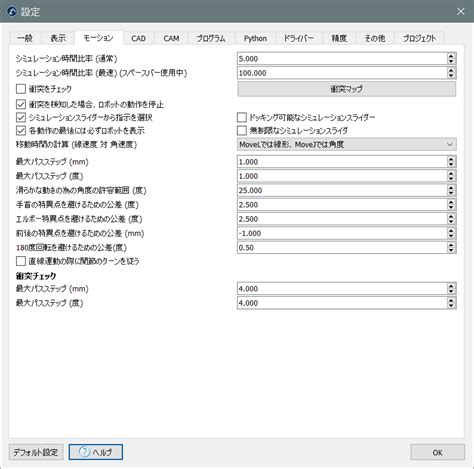Click the シミュレーション時間比率 (最速) value field
474x469 pixels.
pos(342,73)
